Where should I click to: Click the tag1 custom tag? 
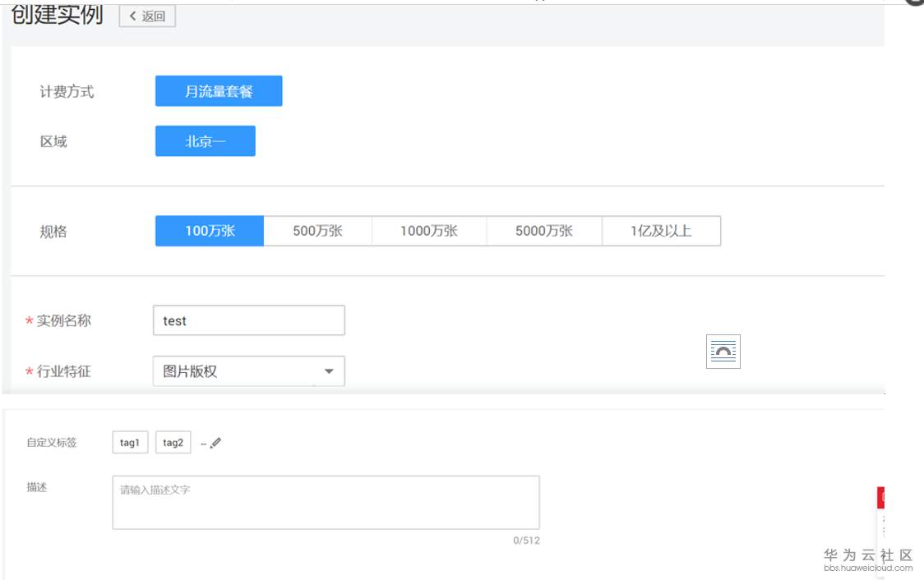(130, 443)
